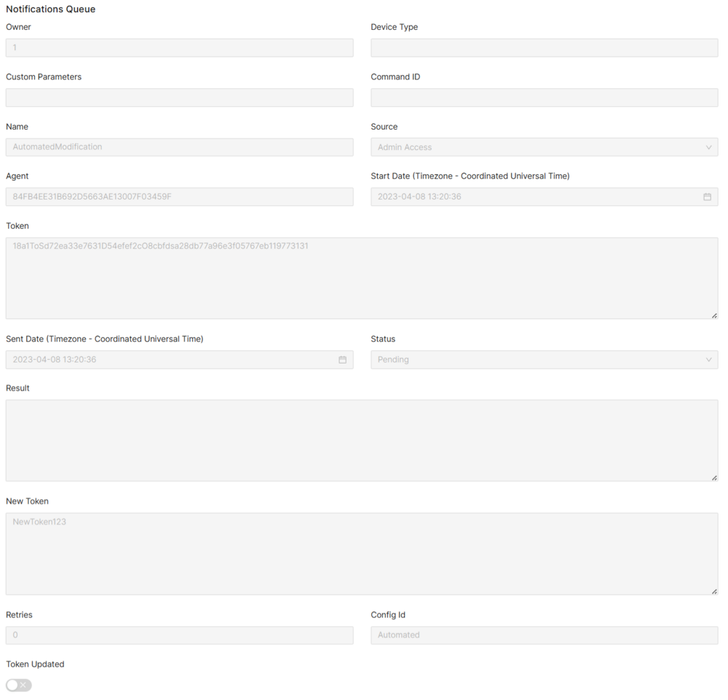Click the Owner input field
The width and height of the screenshot is (728, 700).
(x=179, y=48)
